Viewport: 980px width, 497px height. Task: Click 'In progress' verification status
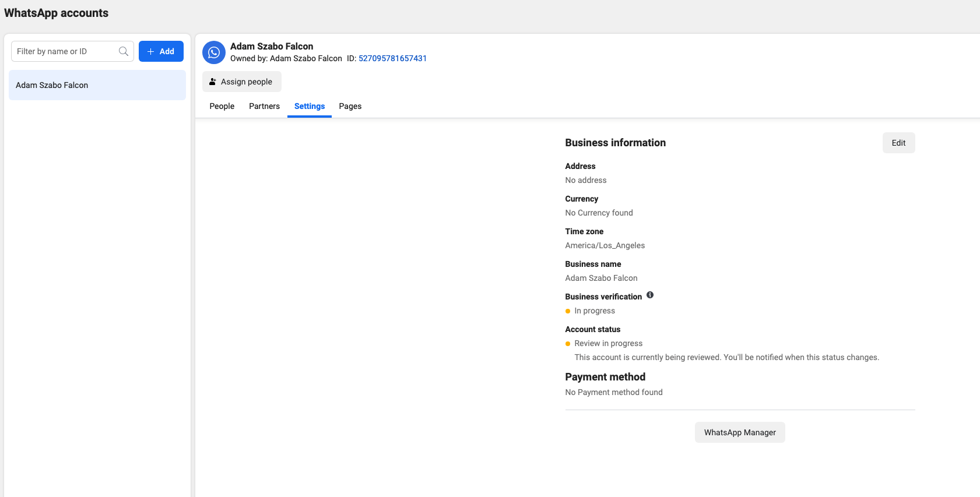click(595, 311)
